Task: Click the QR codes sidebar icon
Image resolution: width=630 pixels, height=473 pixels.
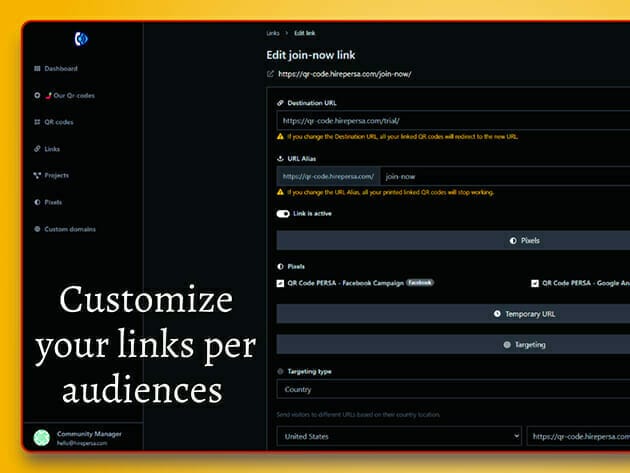Action: (x=37, y=122)
